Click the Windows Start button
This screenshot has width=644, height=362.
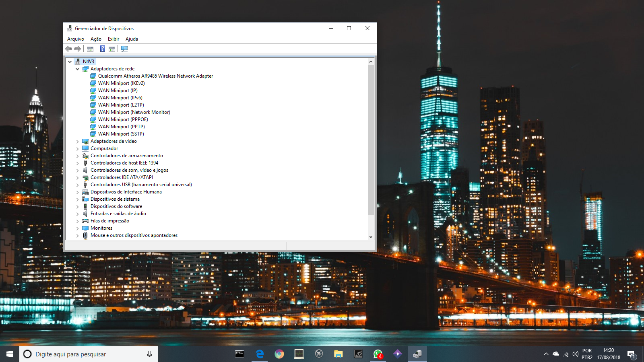coord(10,354)
